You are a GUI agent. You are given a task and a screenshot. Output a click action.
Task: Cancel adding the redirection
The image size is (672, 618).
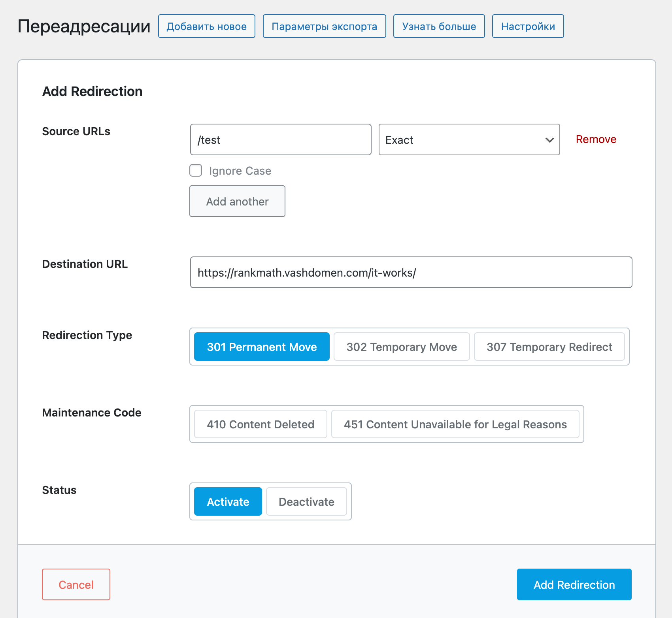(x=76, y=584)
